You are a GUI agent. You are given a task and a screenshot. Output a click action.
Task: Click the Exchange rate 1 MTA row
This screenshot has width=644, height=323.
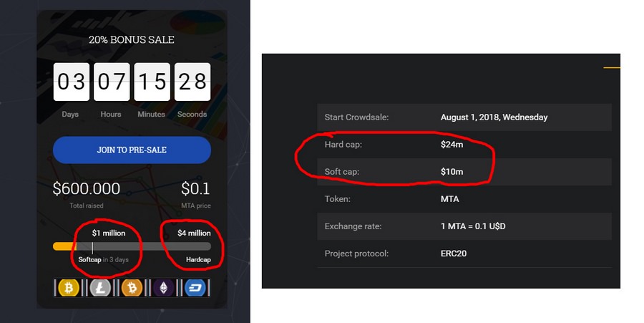(x=464, y=226)
